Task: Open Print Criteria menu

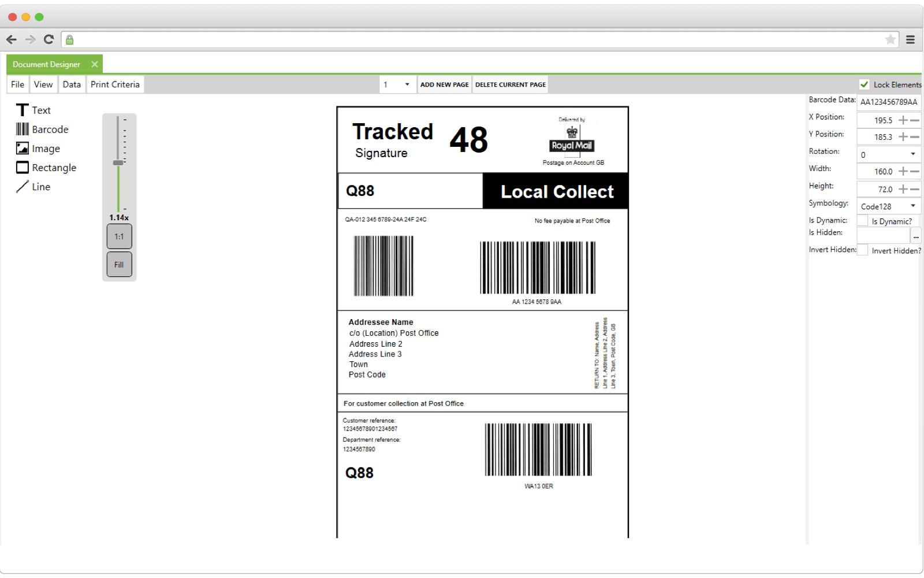Action: (115, 84)
